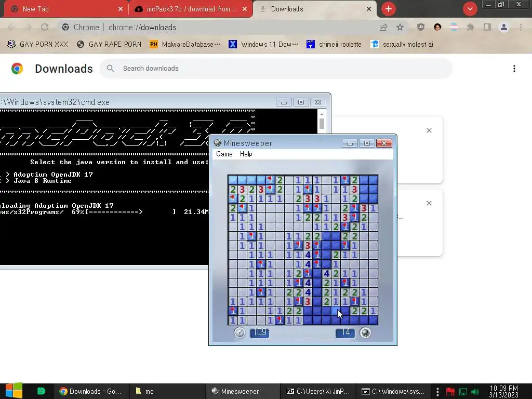Click the Minesweeper title bar mine icon
This screenshot has height=399, width=532.
tap(218, 143)
